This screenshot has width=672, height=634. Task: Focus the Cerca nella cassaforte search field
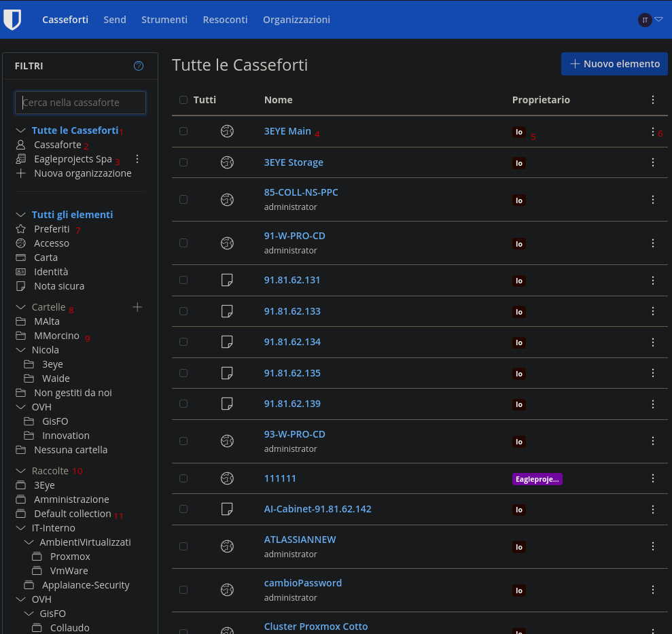tap(81, 103)
